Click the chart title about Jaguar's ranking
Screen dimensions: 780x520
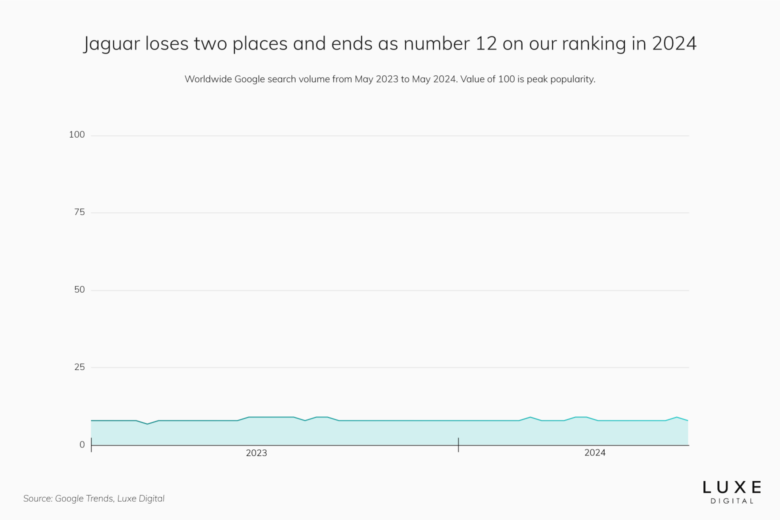tap(389, 45)
